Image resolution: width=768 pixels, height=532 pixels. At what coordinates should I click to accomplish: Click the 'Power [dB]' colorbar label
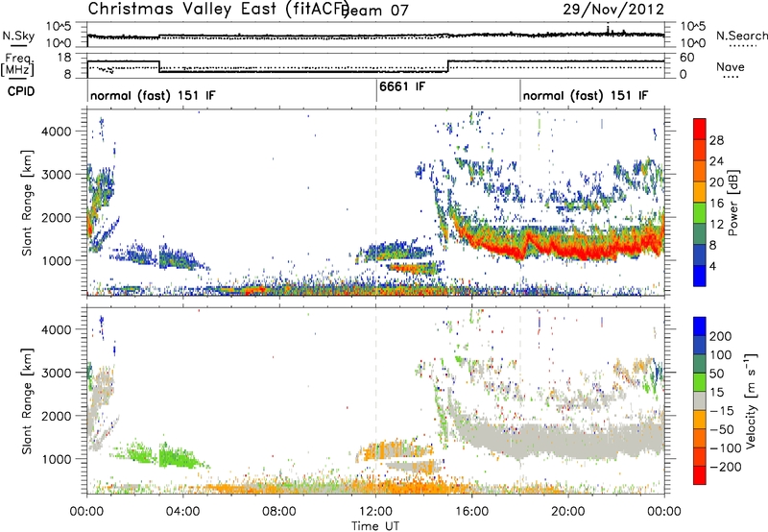coord(733,203)
